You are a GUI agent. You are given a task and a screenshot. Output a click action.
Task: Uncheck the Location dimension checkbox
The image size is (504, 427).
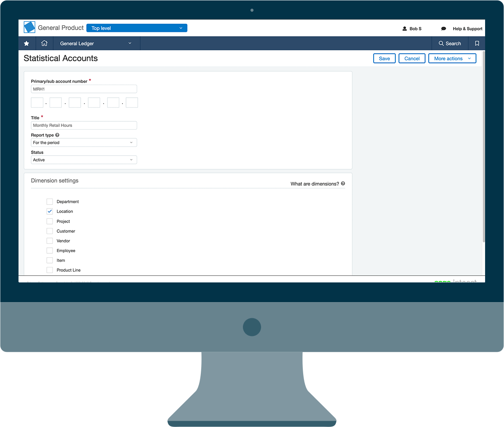click(50, 212)
